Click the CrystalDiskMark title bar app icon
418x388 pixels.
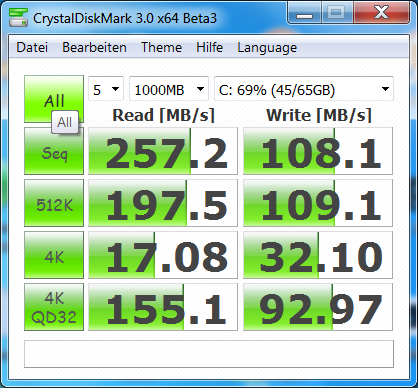click(18, 17)
